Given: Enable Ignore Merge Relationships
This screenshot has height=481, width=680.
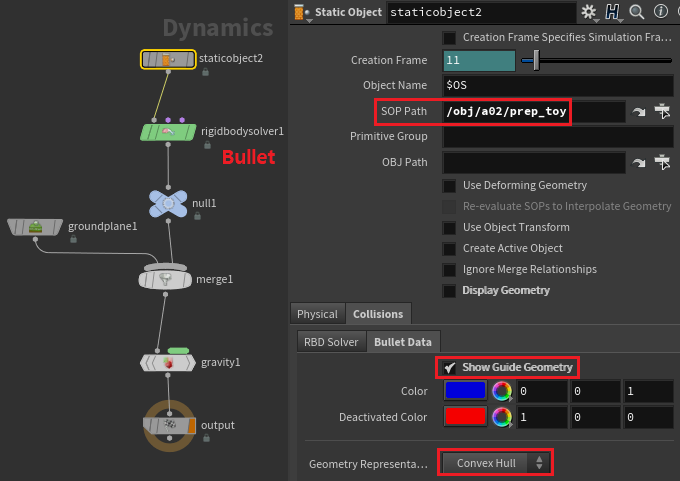Looking at the screenshot, I should (449, 270).
